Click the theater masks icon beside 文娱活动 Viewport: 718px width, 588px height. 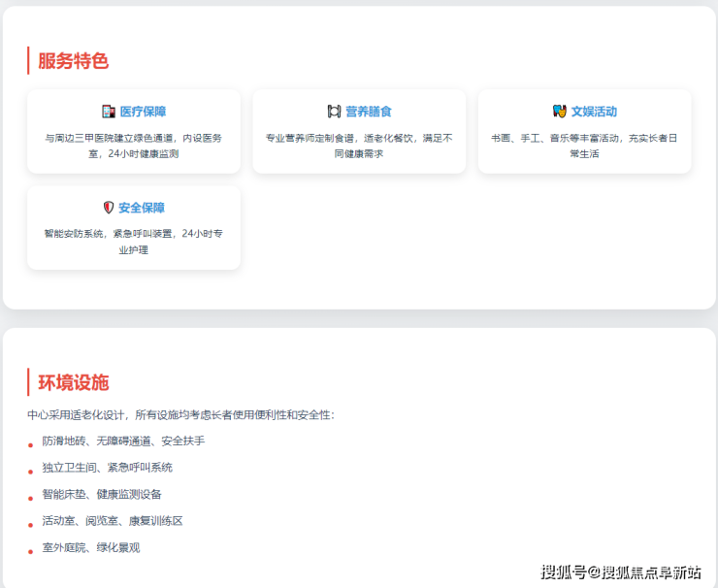click(x=559, y=112)
